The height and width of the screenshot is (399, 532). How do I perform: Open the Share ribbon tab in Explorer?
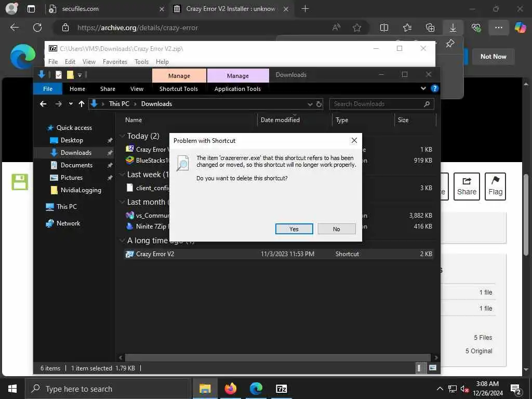(108, 89)
